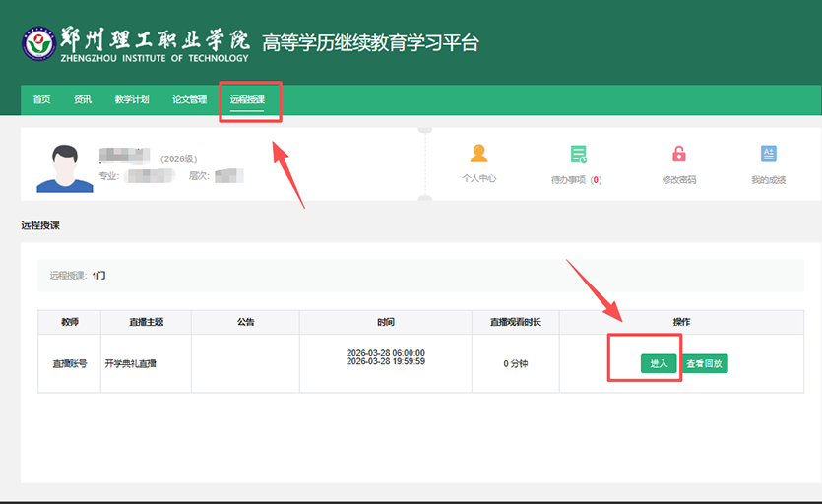Screen dimensions: 822x504
Task: Click the user avatar picture
Action: [x=65, y=168]
